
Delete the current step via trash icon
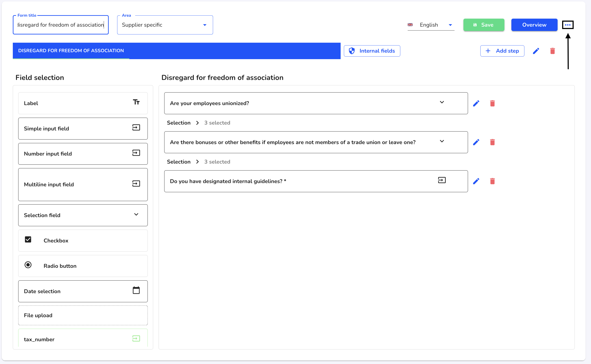click(552, 51)
